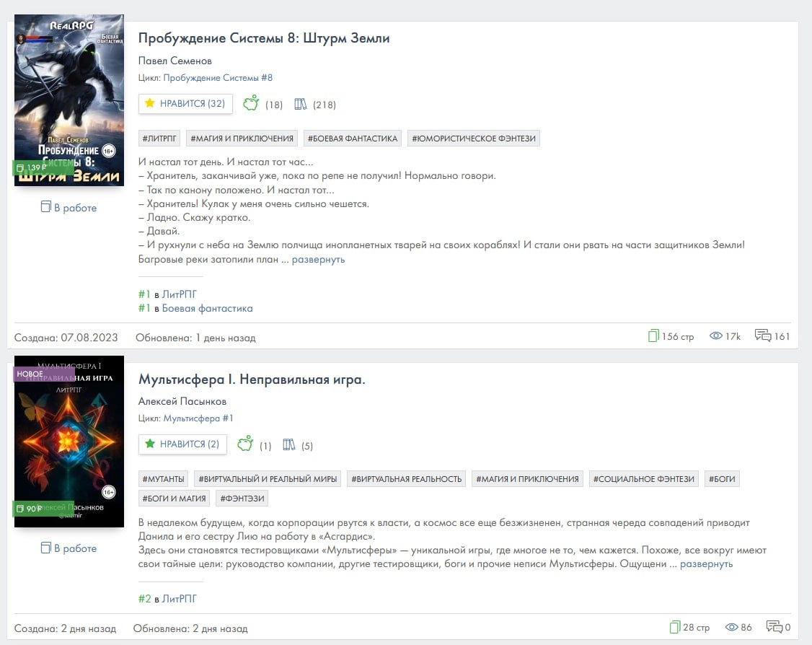Expand description of Мультисфера I
This screenshot has height=645, width=812.
707,563
